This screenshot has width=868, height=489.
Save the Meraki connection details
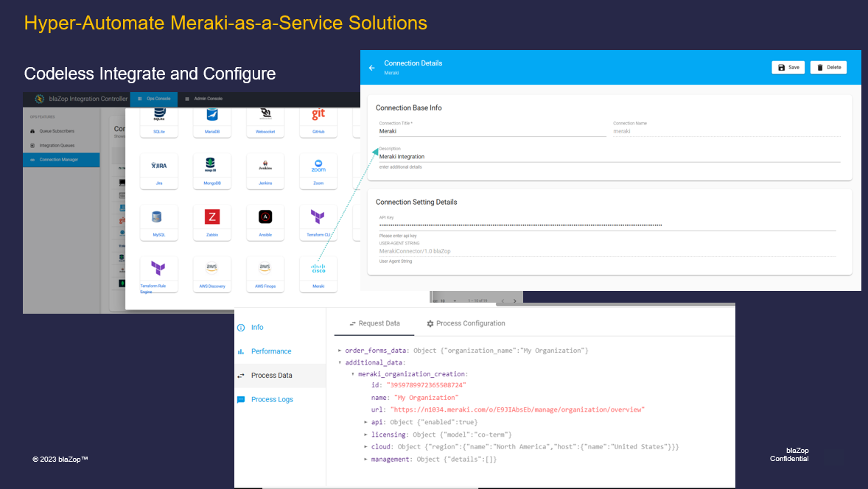pos(788,66)
